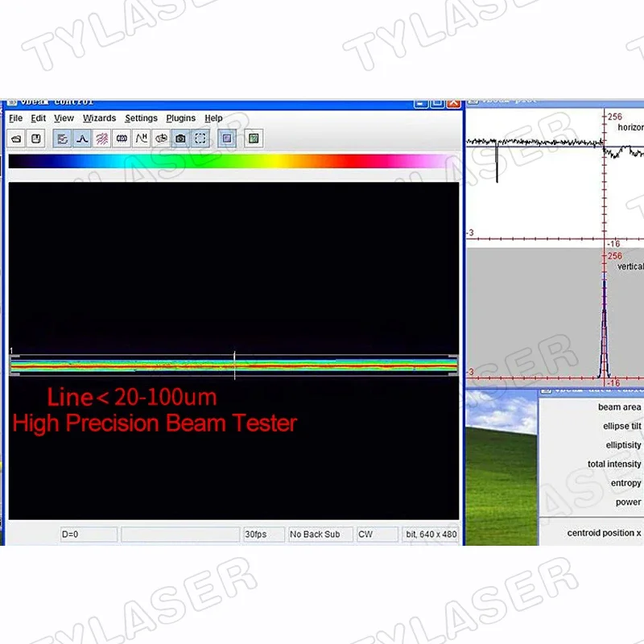Click the save floppy disk icon
This screenshot has width=644, height=644.
(x=35, y=138)
